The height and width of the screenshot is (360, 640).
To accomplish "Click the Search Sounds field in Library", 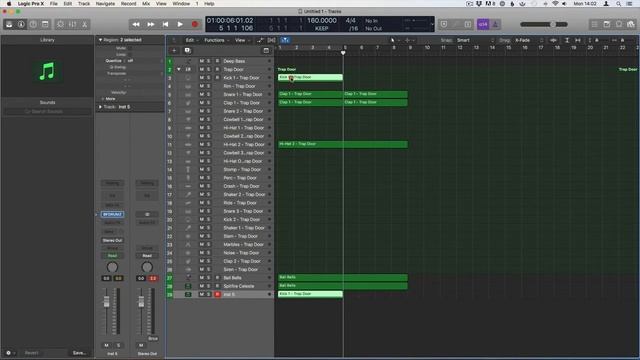I will 47,111.
